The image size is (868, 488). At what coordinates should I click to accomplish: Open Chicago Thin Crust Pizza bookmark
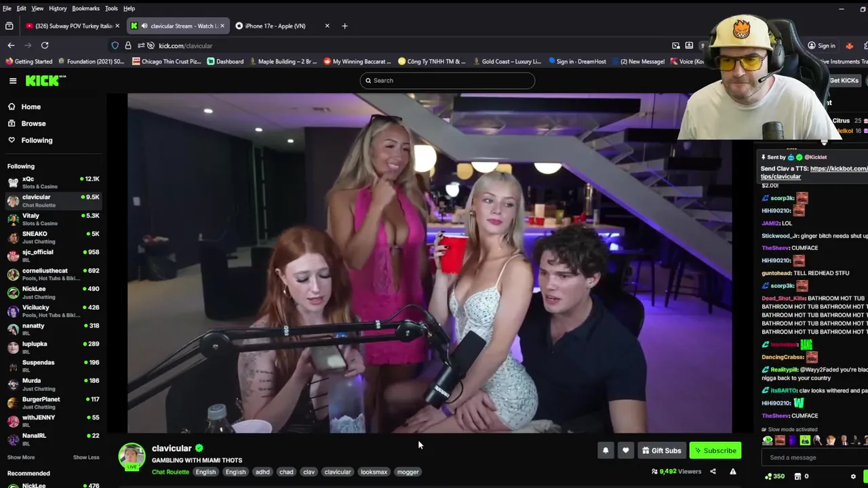coord(167,61)
